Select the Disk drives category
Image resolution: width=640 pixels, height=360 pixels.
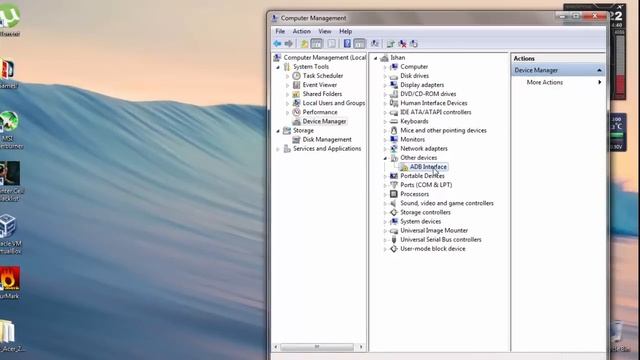(x=414, y=76)
